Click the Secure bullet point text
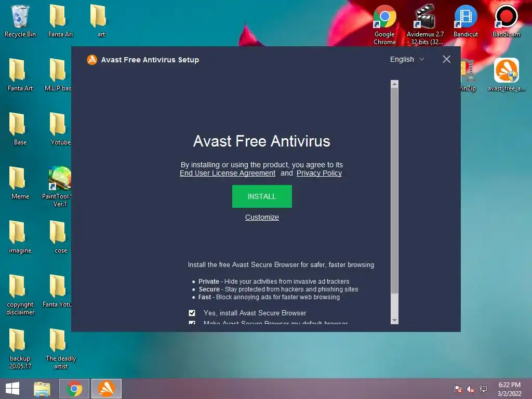 point(278,289)
